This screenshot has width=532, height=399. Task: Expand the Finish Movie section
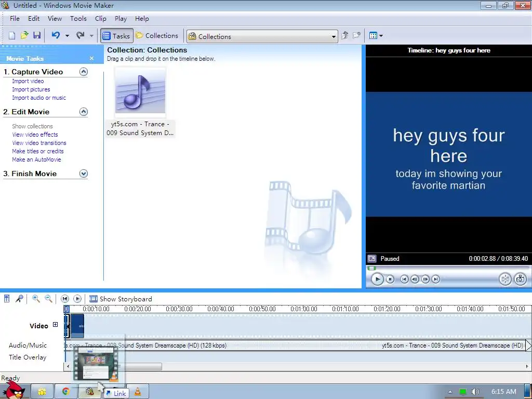point(84,174)
